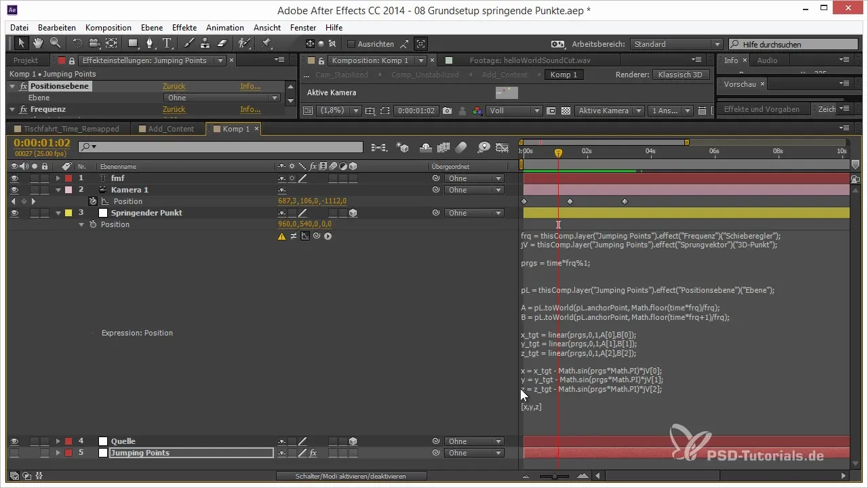Toggle the Positionsebene effect fx switch
868x488 pixels.
coord(23,87)
